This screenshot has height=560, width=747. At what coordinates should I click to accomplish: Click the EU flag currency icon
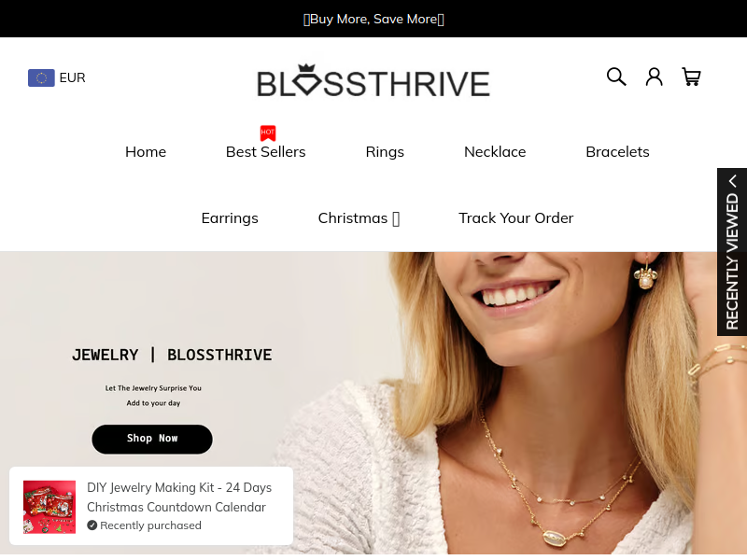coord(41,77)
